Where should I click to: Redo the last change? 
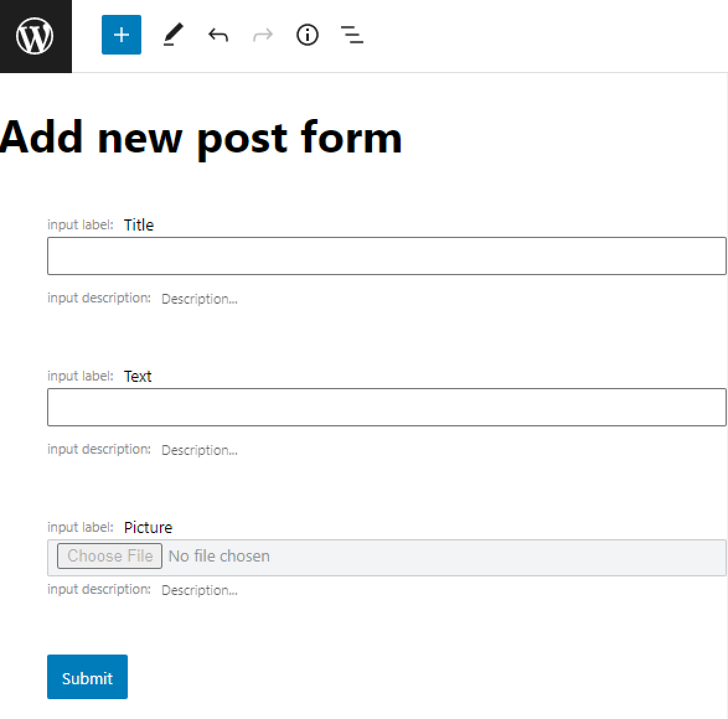[x=262, y=35]
